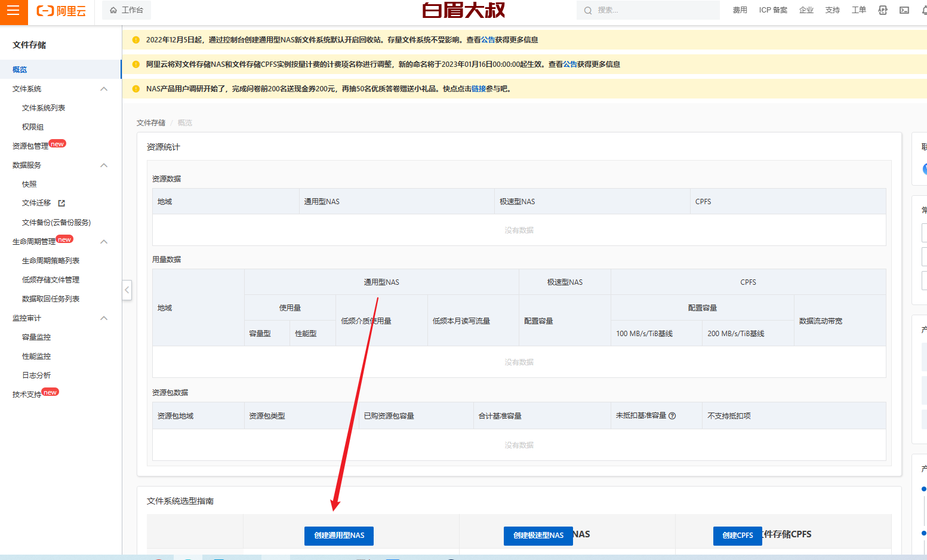Open the 工作台 home button

pos(127,10)
